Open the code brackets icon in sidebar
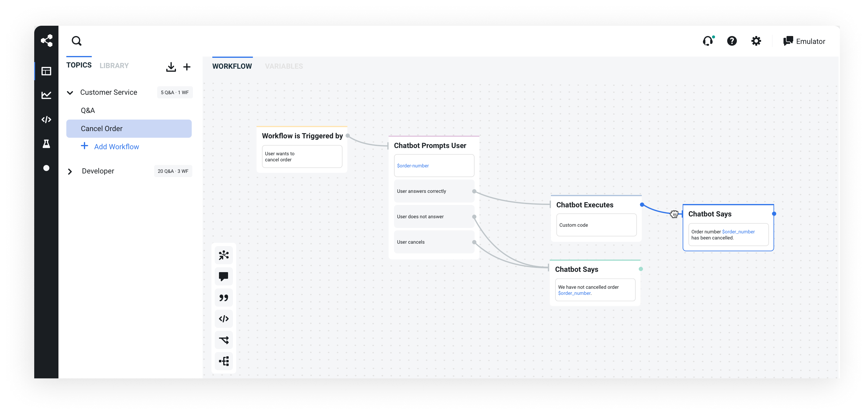Screen dimensions: 868x415 point(46,120)
